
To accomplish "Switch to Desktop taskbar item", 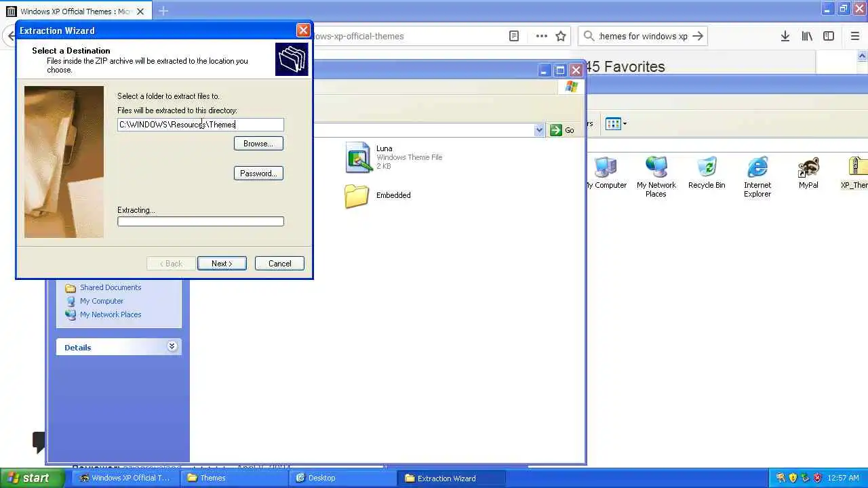I will point(342,478).
